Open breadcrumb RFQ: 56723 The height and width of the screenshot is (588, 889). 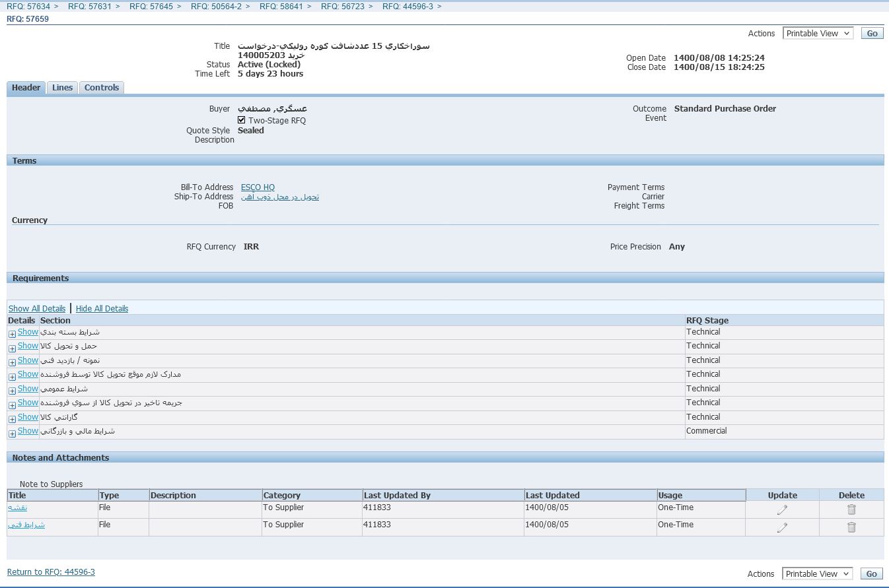pyautogui.click(x=343, y=6)
